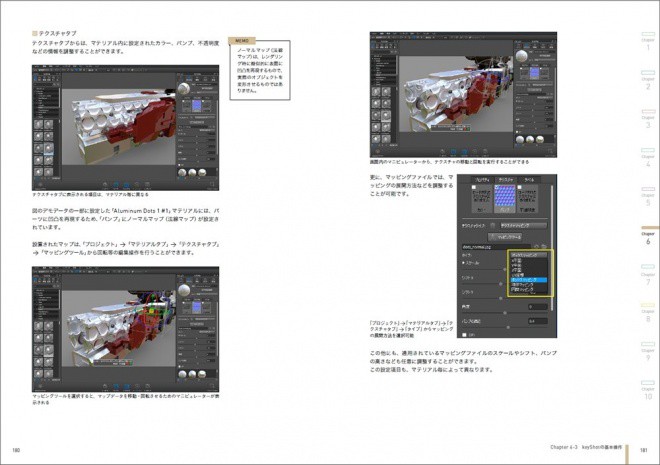This screenshot has height=465, width=660.
Task: Click the refresh icon next to dots_normal.jpg
Action: (536, 247)
